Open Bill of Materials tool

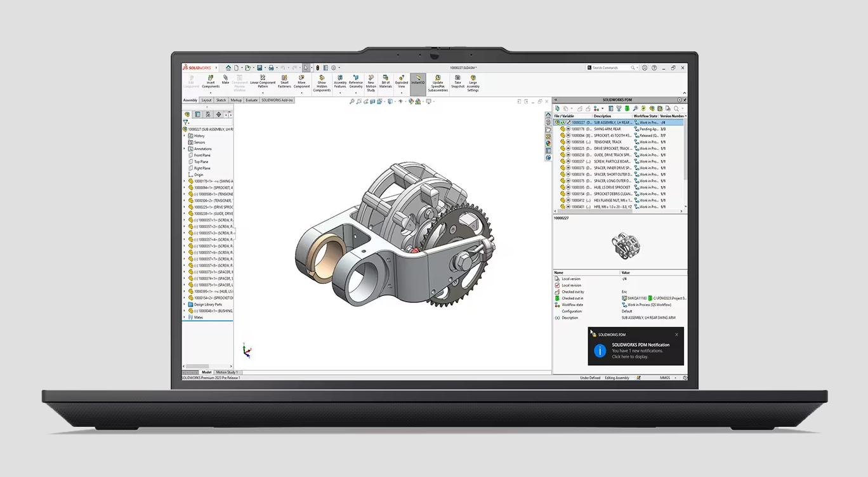coord(386,80)
